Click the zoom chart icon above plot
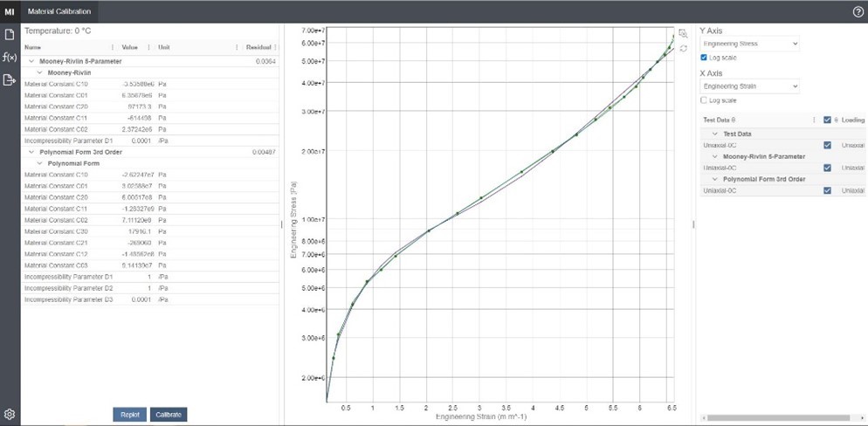The height and width of the screenshot is (426, 868). (683, 33)
